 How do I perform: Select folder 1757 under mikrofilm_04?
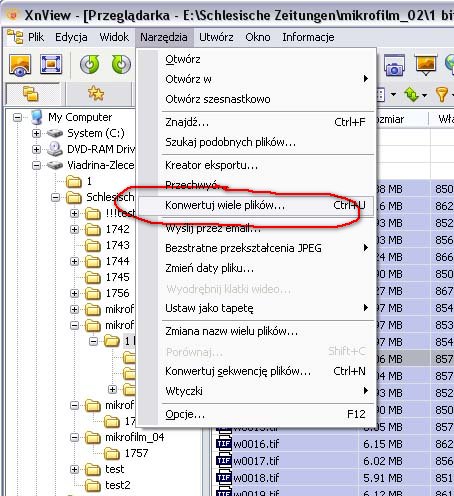[x=136, y=453]
